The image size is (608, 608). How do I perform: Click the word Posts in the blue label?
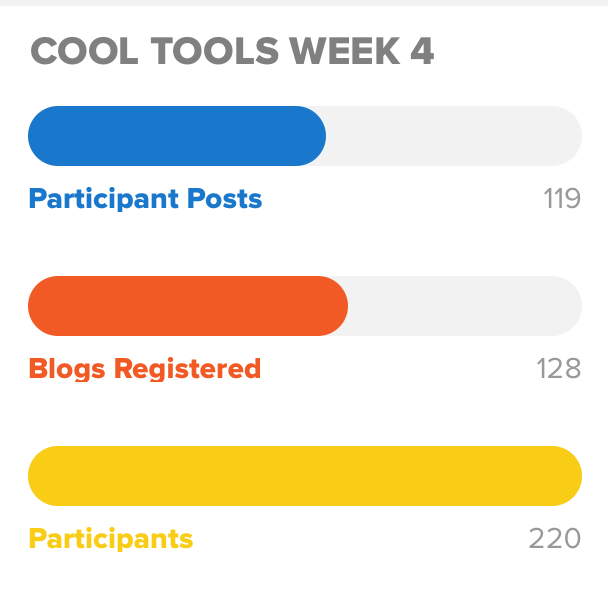pyautogui.click(x=225, y=199)
